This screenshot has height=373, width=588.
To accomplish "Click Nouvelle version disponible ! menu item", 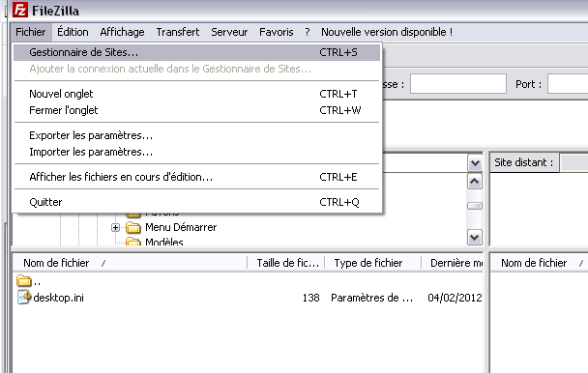I will pos(387,32).
